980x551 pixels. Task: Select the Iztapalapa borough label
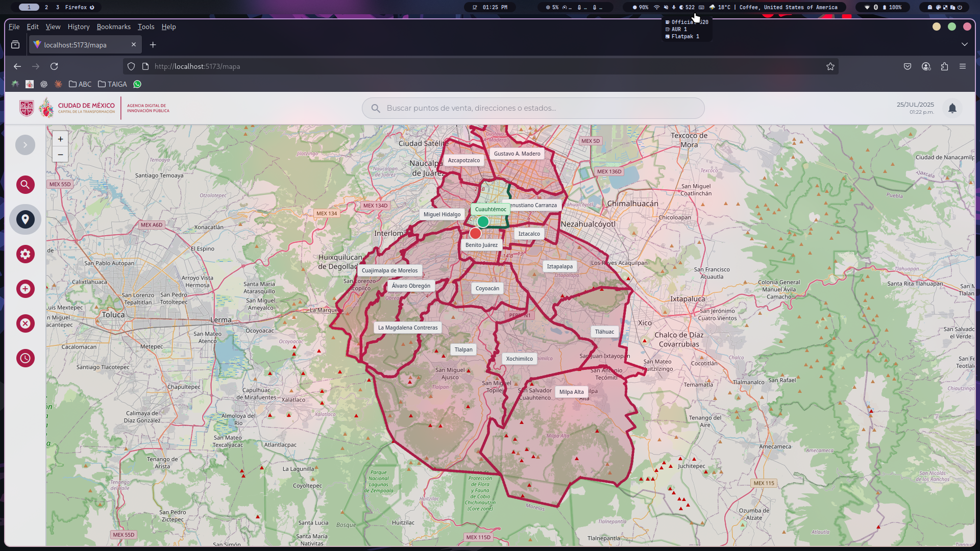559,266
